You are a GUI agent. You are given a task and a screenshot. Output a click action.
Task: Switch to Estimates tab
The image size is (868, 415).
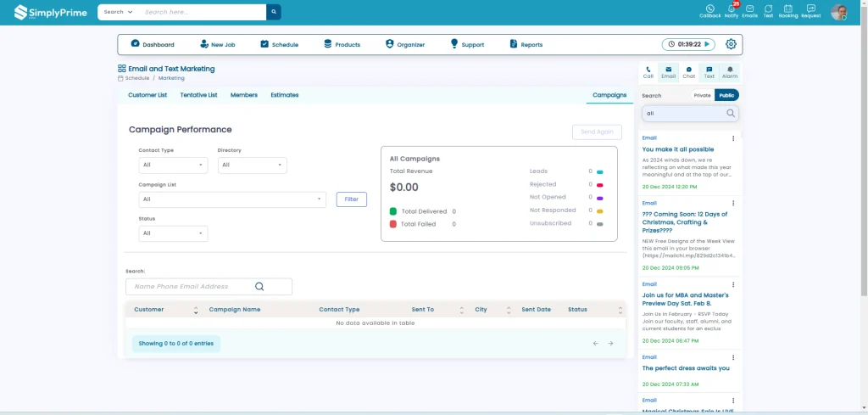click(285, 95)
